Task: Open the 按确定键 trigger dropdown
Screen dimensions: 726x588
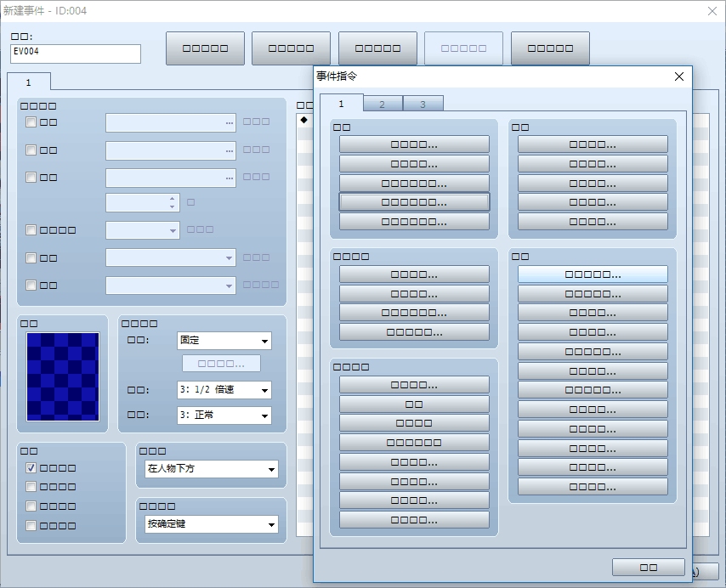Action: tap(212, 524)
